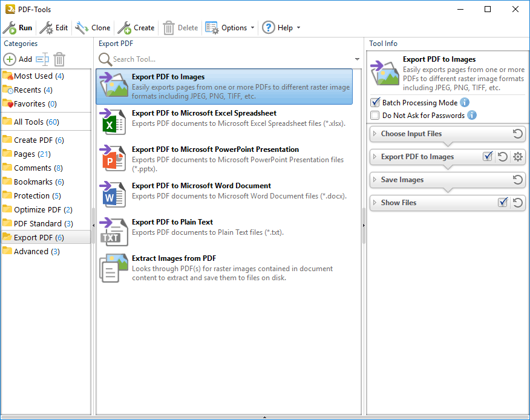Open the search tool dropdown arrow
Viewport: 530px width, 420px height.
pos(358,59)
